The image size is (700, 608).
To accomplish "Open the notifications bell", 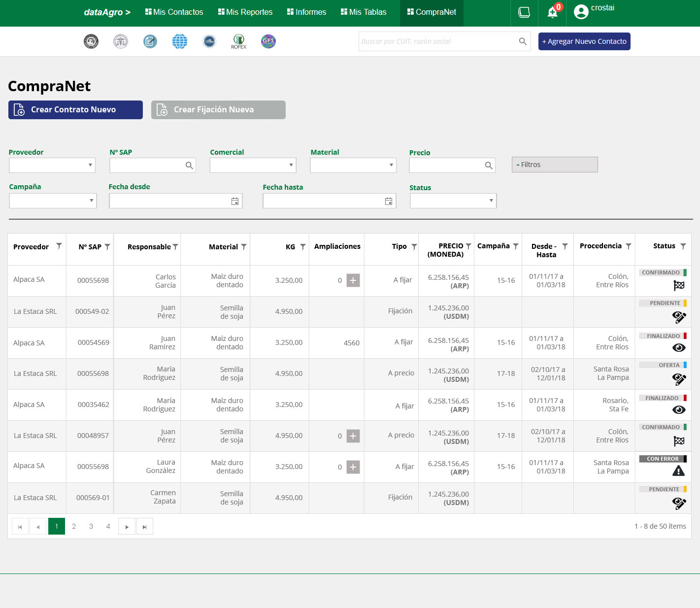I will 553,12.
